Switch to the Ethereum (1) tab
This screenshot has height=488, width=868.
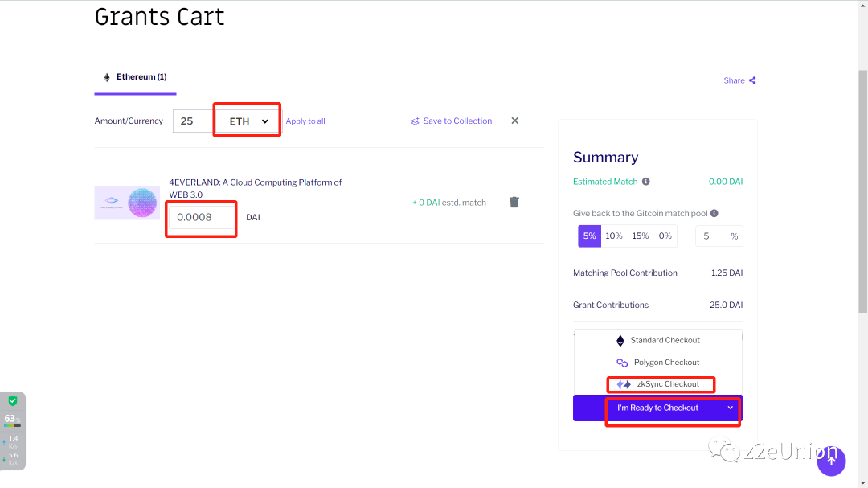click(135, 77)
